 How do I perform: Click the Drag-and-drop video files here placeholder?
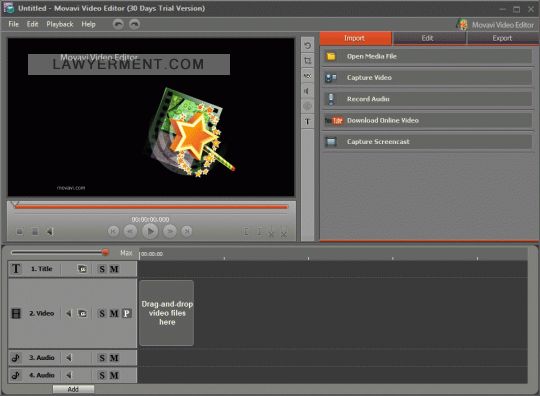point(167,313)
